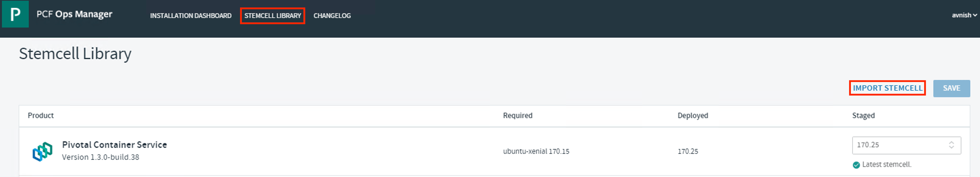Click the up/down arrows in Staged selector
This screenshot has height=177, width=980.
[x=951, y=145]
